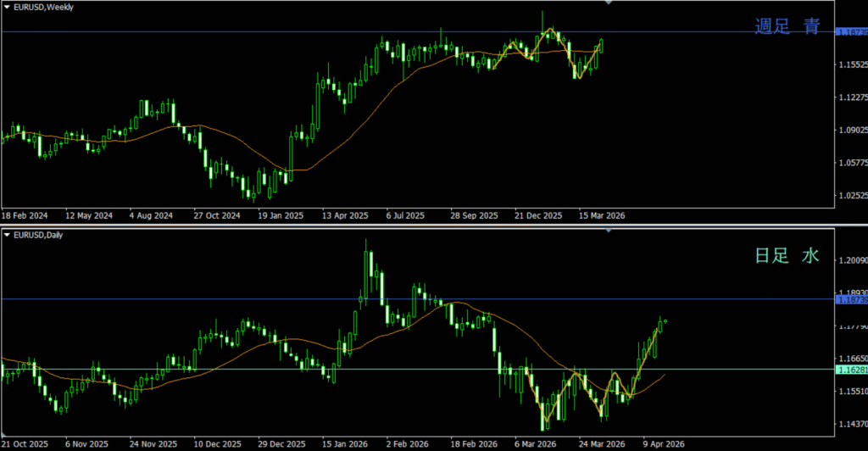
Task: Click the EURUSD,Weekly chart title text
Action: pyautogui.click(x=43, y=7)
